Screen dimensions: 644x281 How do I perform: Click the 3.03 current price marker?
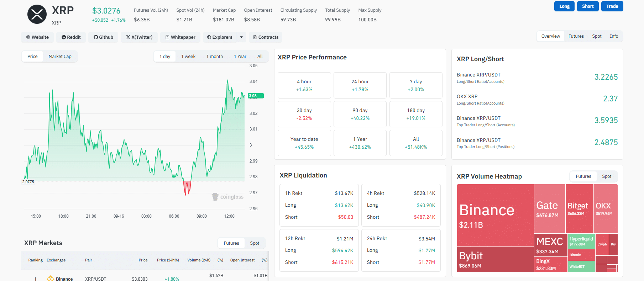[256, 96]
